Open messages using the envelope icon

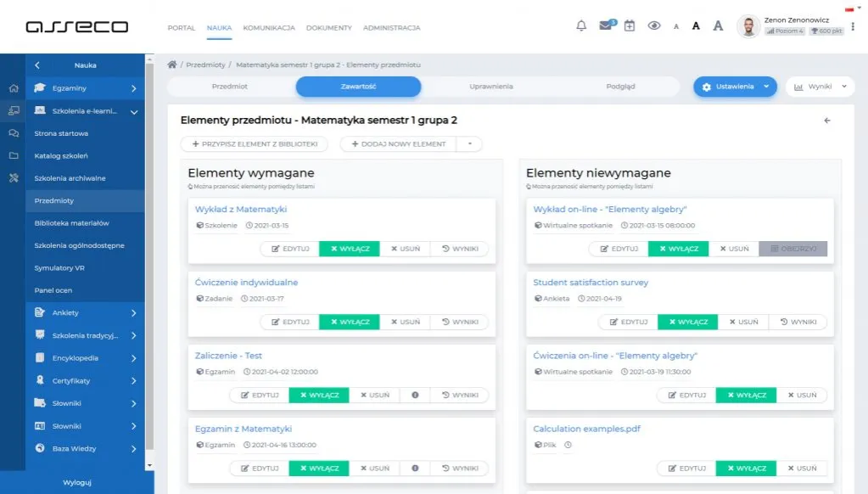[x=605, y=25]
